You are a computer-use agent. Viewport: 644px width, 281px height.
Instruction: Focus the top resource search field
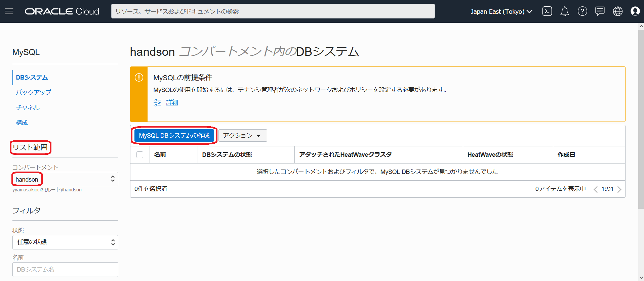pyautogui.click(x=273, y=11)
